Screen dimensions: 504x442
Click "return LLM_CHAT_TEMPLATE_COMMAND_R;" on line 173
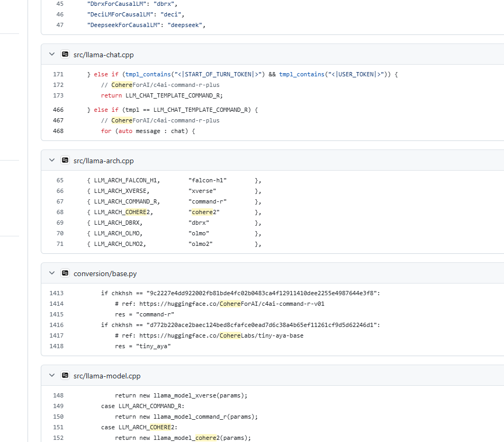tap(161, 95)
